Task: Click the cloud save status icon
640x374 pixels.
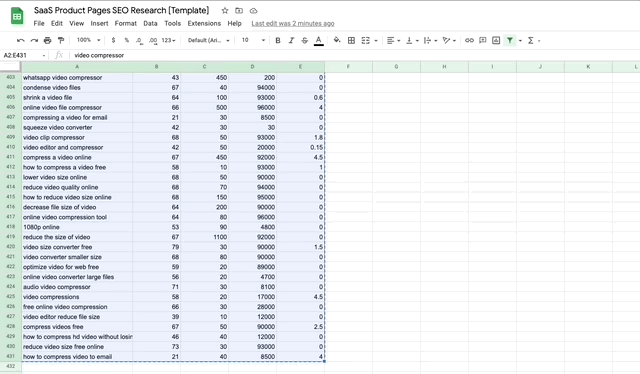Action: coord(253,11)
